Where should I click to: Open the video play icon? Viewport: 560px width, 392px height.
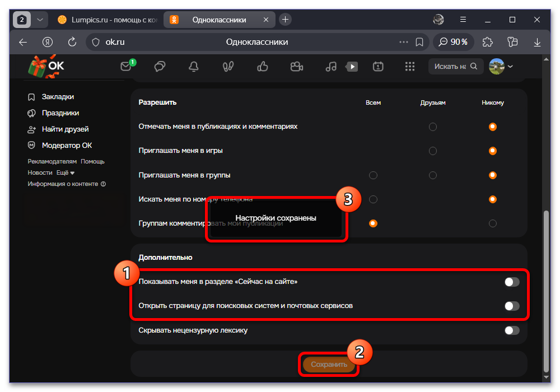pyautogui.click(x=352, y=67)
